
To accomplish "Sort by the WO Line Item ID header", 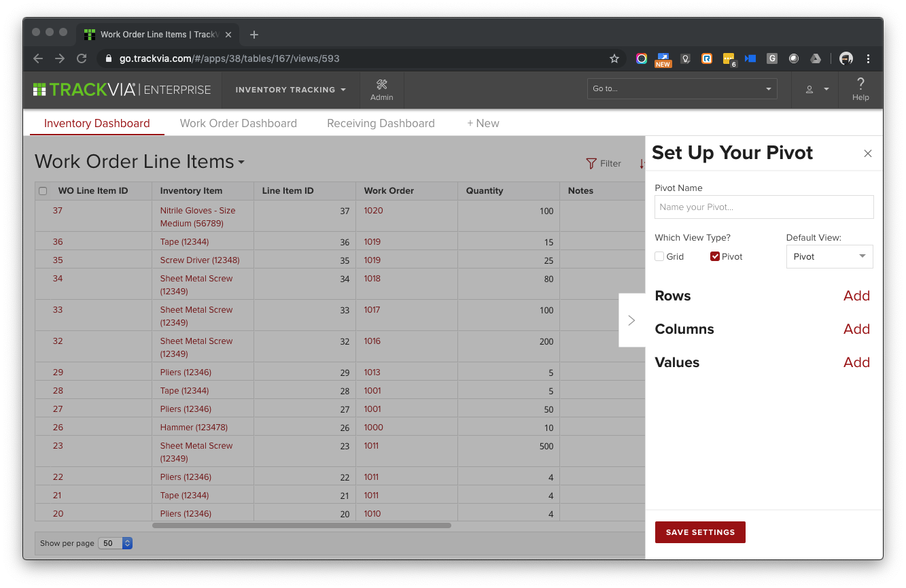I will (93, 191).
